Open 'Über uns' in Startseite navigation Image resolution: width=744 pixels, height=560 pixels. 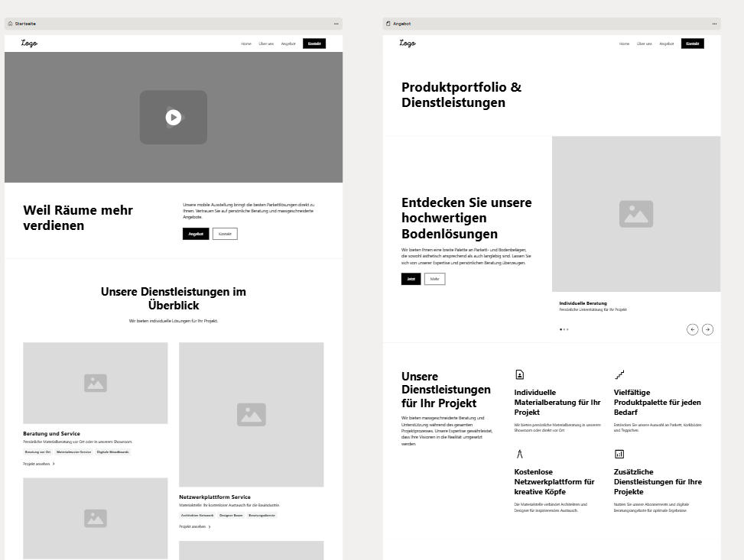pyautogui.click(x=266, y=44)
